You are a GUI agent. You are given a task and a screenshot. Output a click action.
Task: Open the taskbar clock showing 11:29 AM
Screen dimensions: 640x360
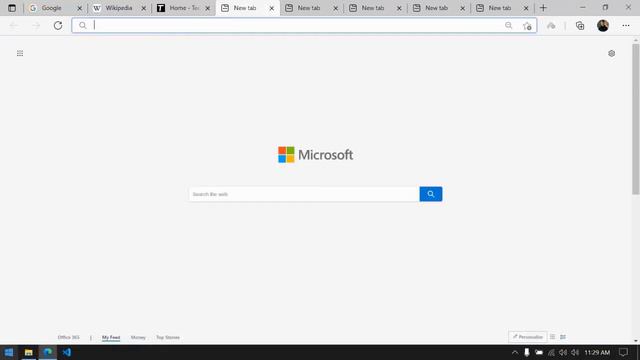pyautogui.click(x=597, y=352)
